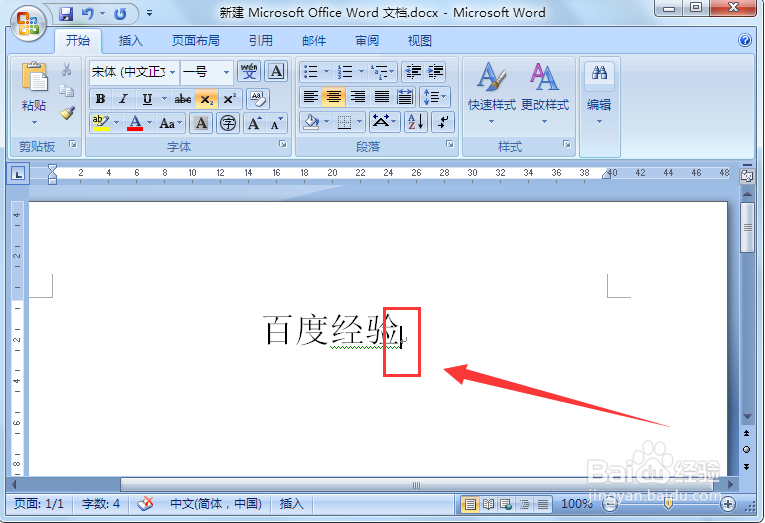Image resolution: width=765 pixels, height=523 pixels.
Task: Open the font name dropdown
Action: (172, 72)
